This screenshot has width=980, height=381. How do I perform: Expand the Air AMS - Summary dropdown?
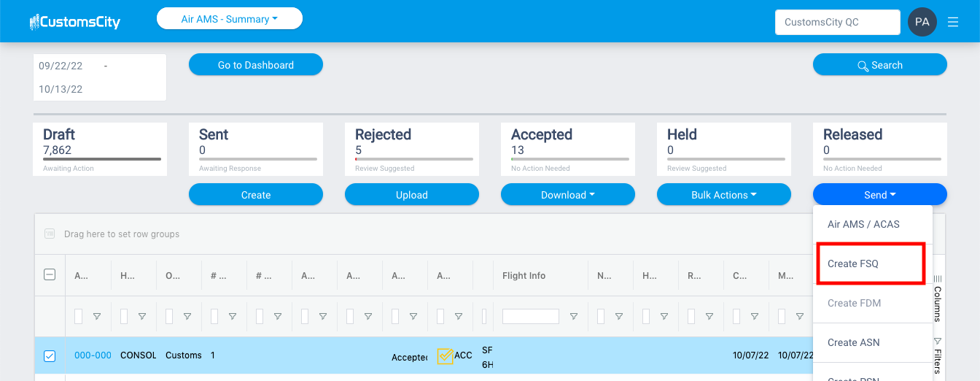[230, 19]
